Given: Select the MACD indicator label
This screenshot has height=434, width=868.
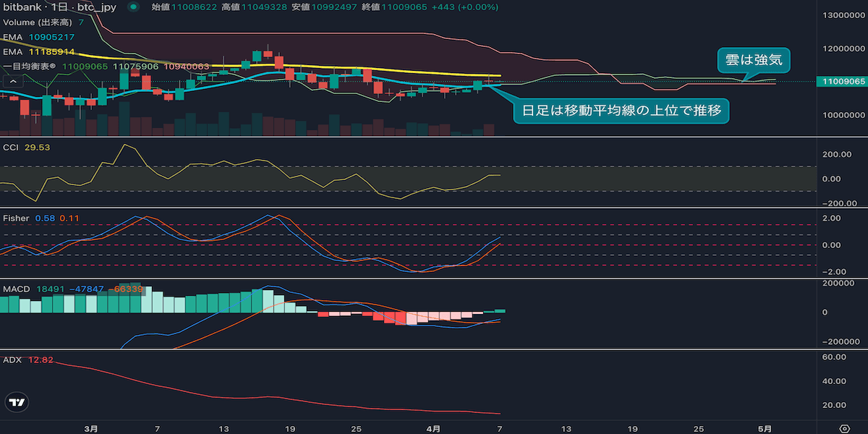Looking at the screenshot, I should click(x=17, y=289).
